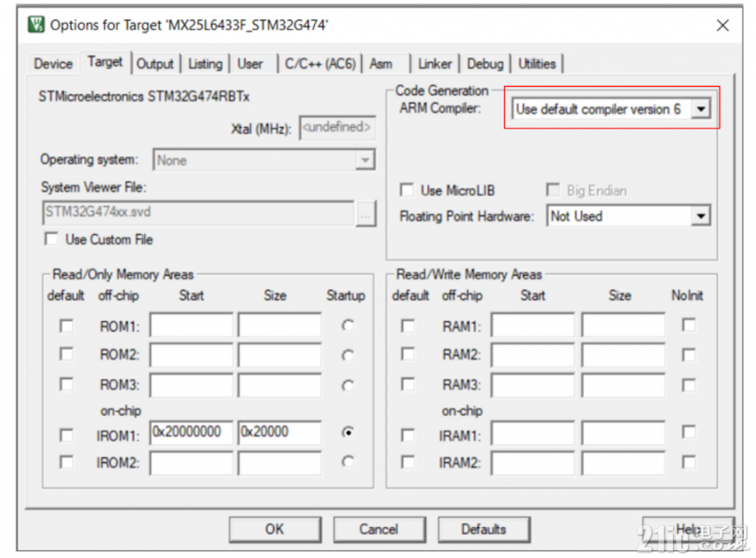Click the RAM1 Start address field
This screenshot has width=756, height=558.
533,325
